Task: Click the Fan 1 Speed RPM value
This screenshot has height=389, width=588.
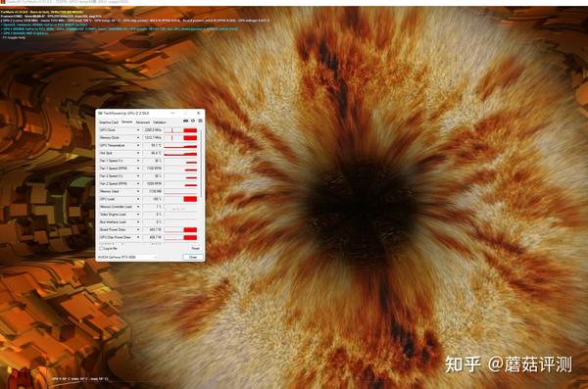Action: tap(153, 169)
